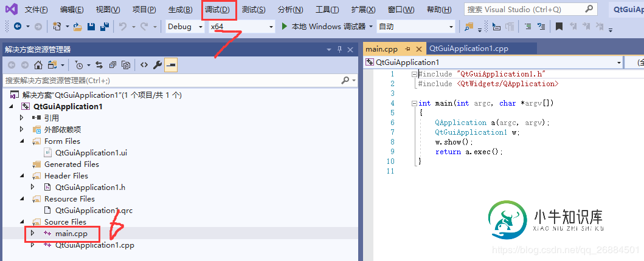The image size is (644, 261).
Task: Click the Save All icon
Action: 105,27
